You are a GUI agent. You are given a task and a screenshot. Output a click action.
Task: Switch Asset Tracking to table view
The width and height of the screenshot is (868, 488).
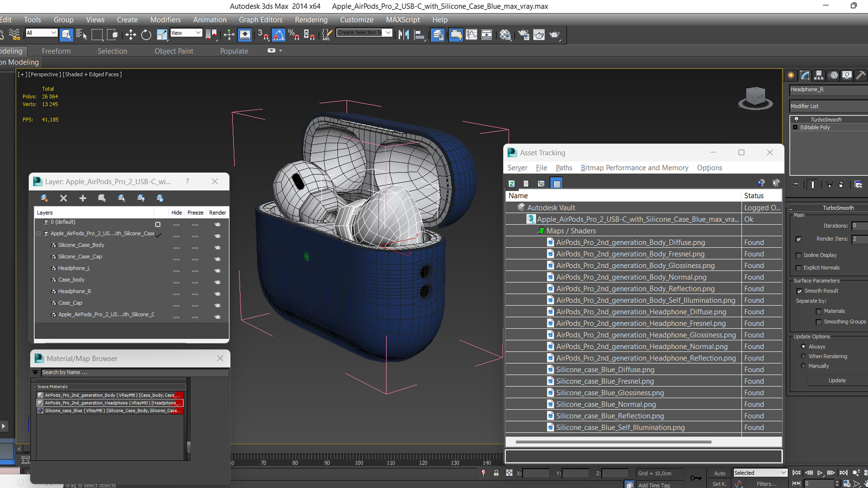click(x=557, y=183)
